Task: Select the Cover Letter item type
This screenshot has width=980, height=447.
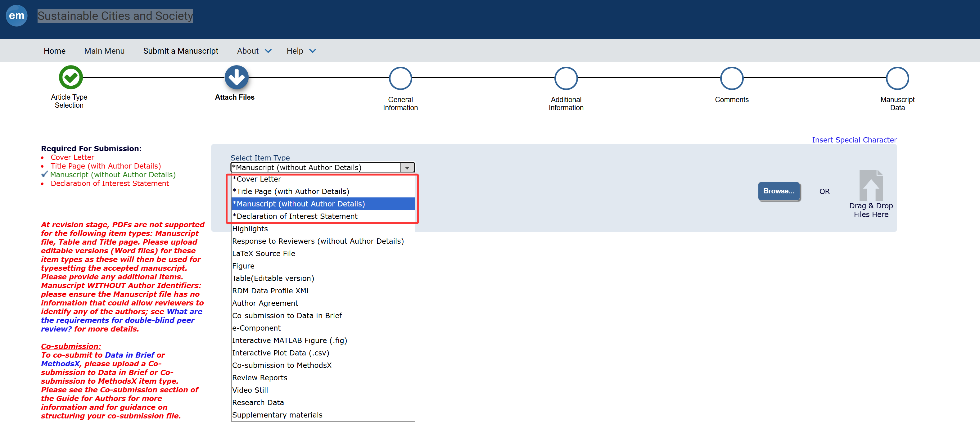Action: point(257,179)
